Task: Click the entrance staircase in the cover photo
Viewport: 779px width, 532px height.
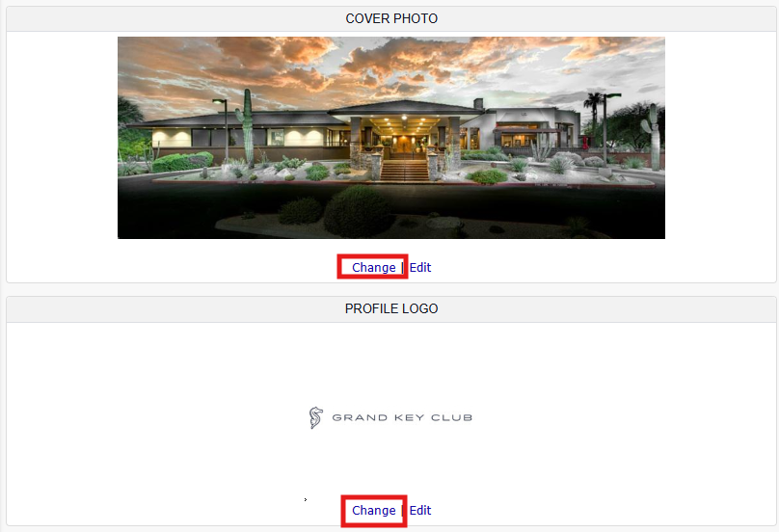Action: coord(404,171)
